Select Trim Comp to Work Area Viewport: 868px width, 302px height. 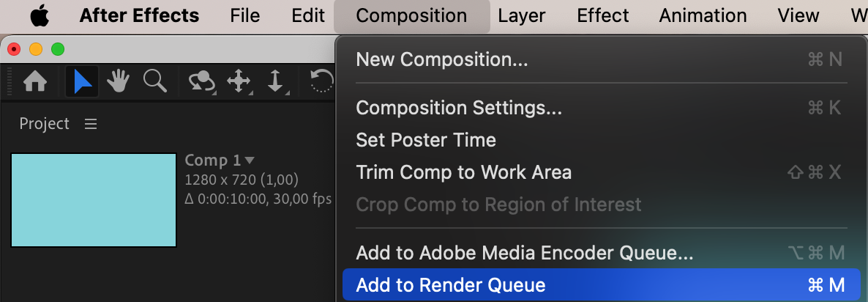pos(463,172)
